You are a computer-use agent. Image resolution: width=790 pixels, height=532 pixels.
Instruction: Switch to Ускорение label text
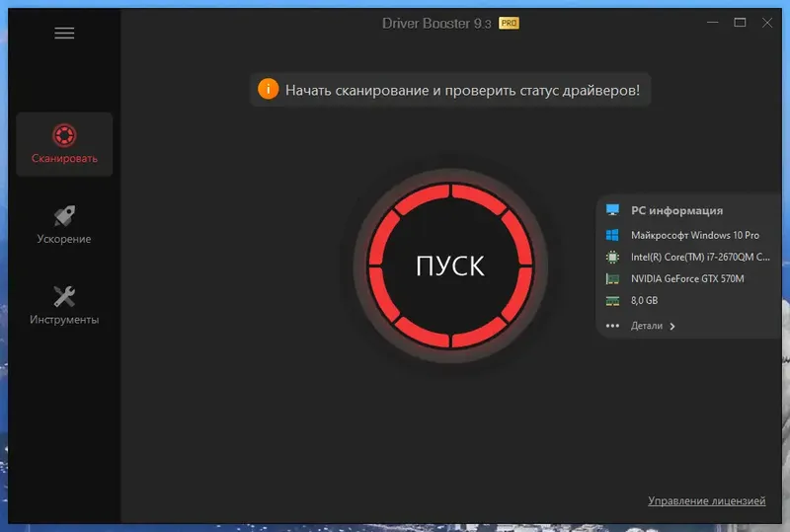pyautogui.click(x=64, y=239)
